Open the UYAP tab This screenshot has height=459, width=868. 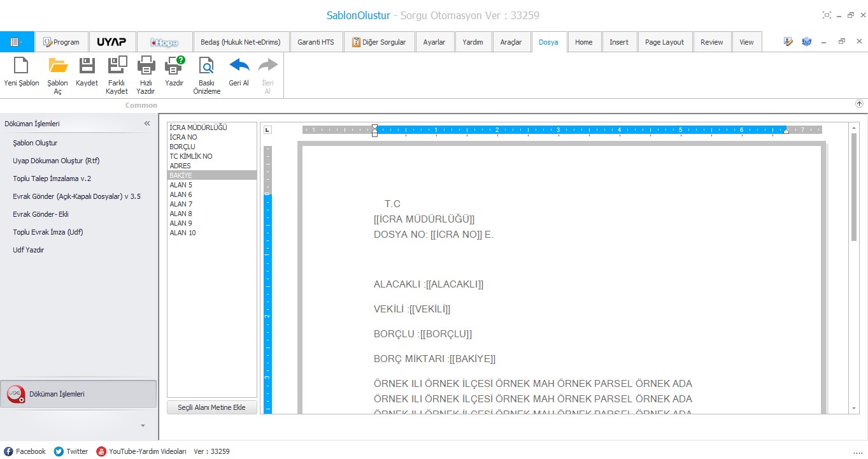(x=111, y=42)
